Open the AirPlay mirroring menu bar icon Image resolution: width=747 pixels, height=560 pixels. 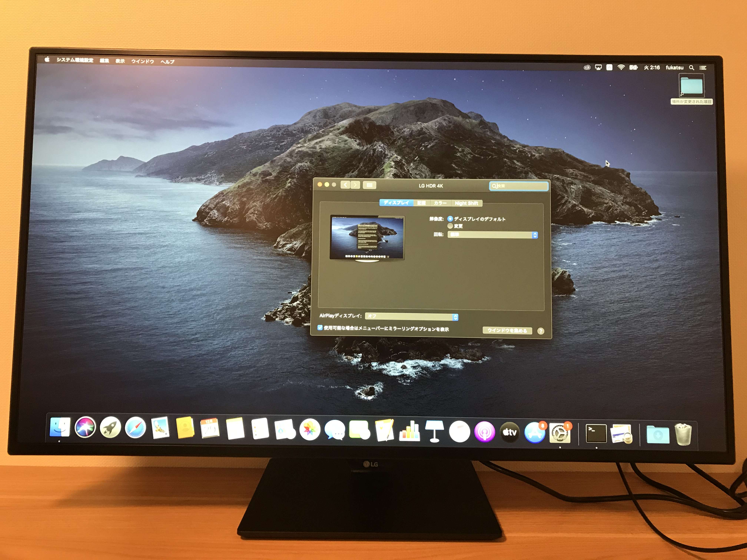tap(598, 68)
